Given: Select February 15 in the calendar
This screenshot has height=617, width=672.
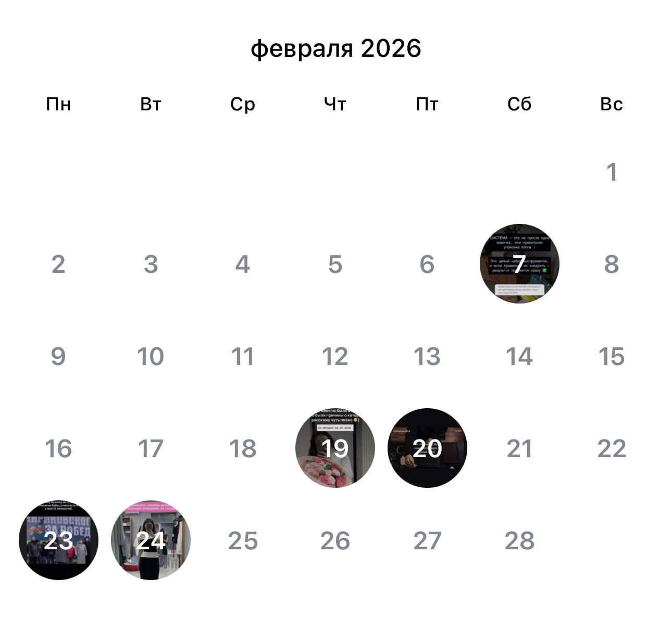Looking at the screenshot, I should point(612,357).
